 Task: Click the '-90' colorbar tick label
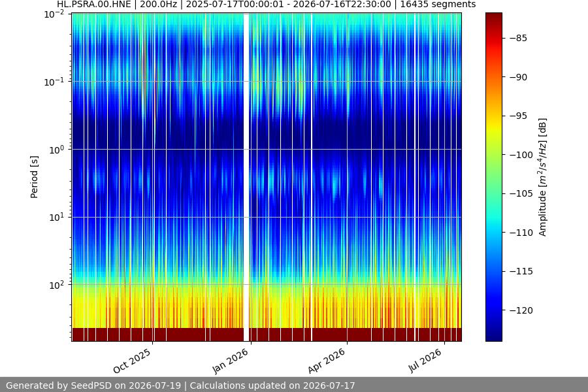(x=519, y=77)
